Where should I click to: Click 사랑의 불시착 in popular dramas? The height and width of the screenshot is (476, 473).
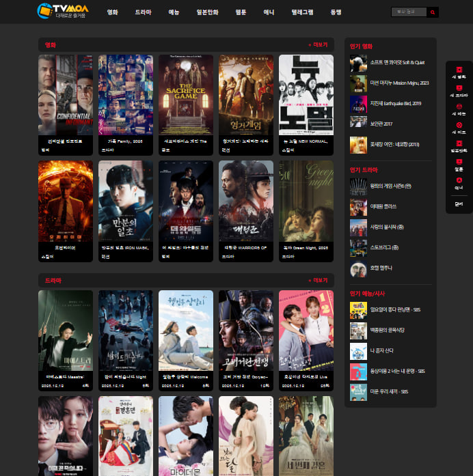point(386,227)
